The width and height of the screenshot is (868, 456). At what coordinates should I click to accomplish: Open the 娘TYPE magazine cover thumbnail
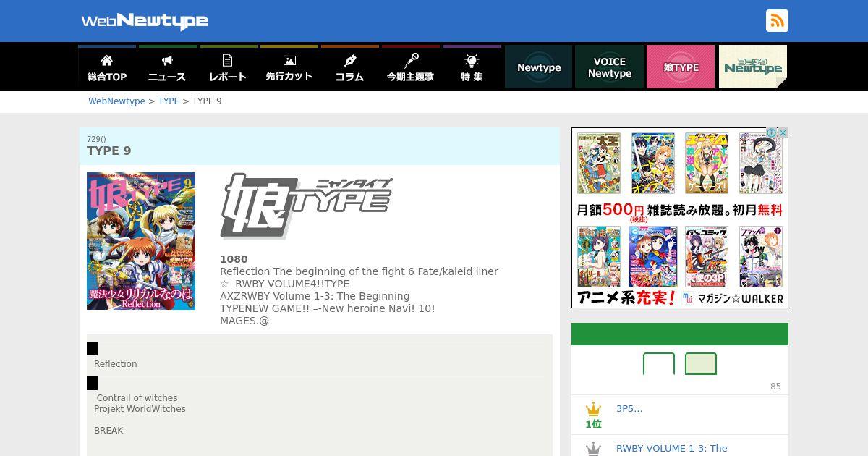click(141, 241)
